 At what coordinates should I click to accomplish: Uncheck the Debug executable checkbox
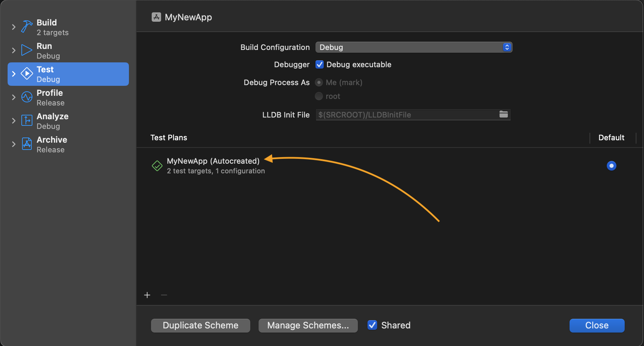tap(320, 64)
